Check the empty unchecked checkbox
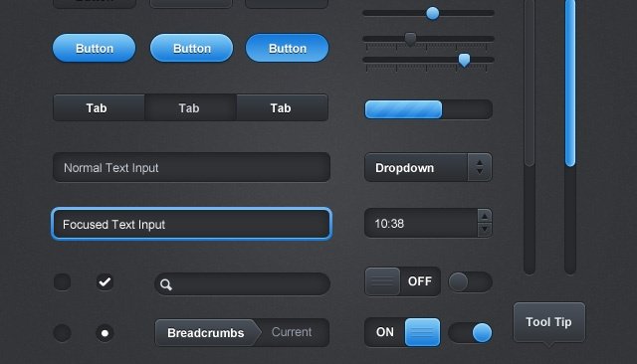This screenshot has height=364, width=637. click(62, 281)
